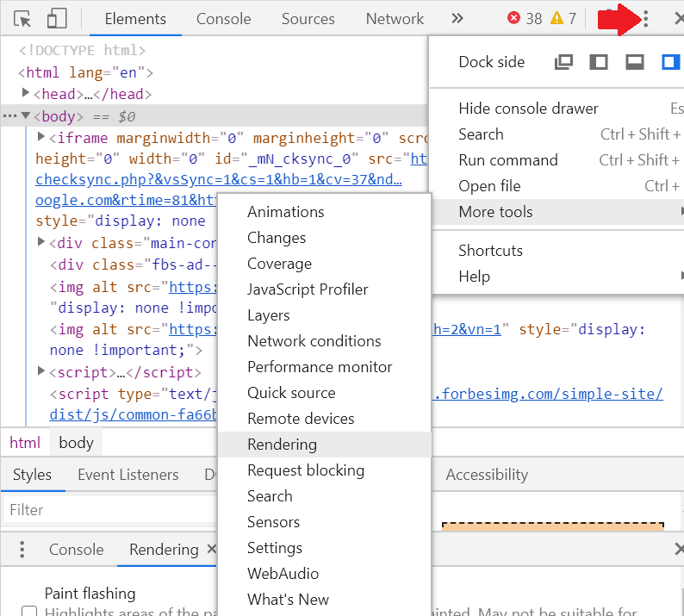Screen dimensions: 684x616
Task: Dock DevTools to the left
Action: click(x=599, y=62)
